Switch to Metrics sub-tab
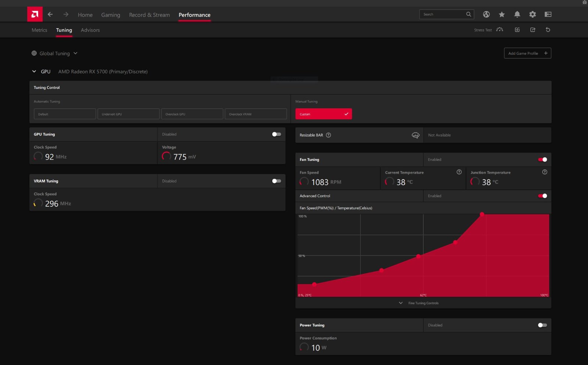Viewport: 588px width, 365px height. tap(39, 30)
